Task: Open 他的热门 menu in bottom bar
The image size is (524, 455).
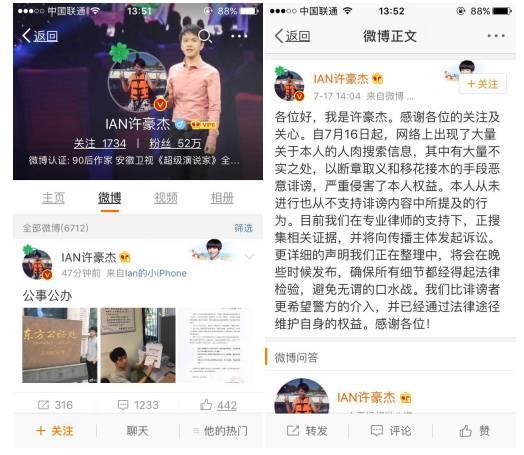Action: pos(221,431)
